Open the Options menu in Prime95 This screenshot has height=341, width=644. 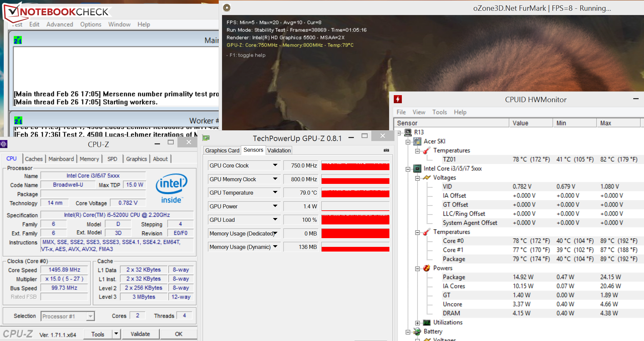(91, 24)
